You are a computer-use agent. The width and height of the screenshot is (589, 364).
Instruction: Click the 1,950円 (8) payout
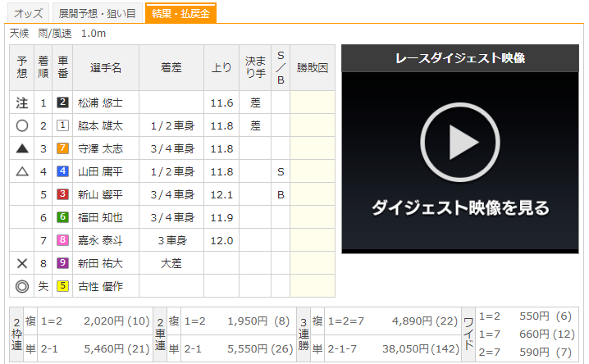[x=258, y=321]
